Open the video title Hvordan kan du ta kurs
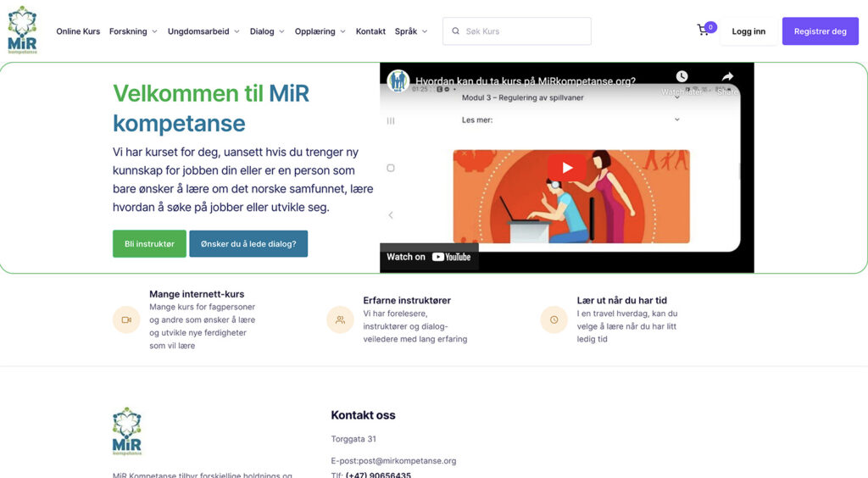The width and height of the screenshot is (868, 478). pyautogui.click(x=526, y=81)
